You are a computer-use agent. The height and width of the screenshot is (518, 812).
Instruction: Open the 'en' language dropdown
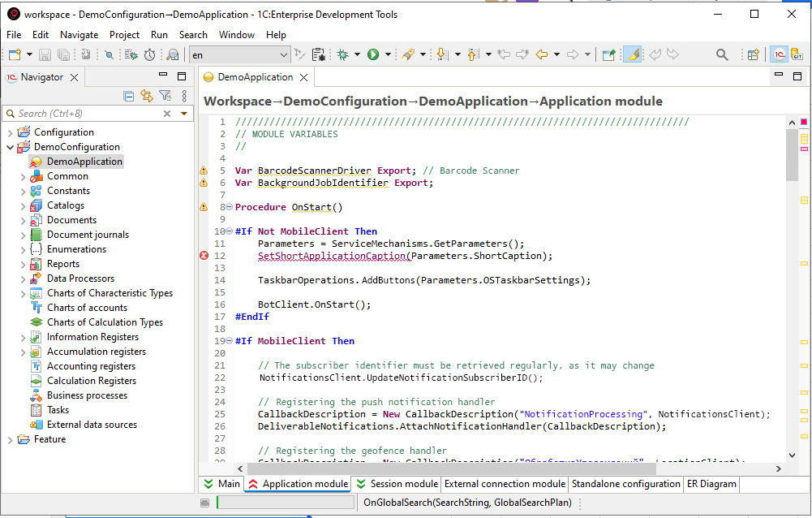[283, 54]
